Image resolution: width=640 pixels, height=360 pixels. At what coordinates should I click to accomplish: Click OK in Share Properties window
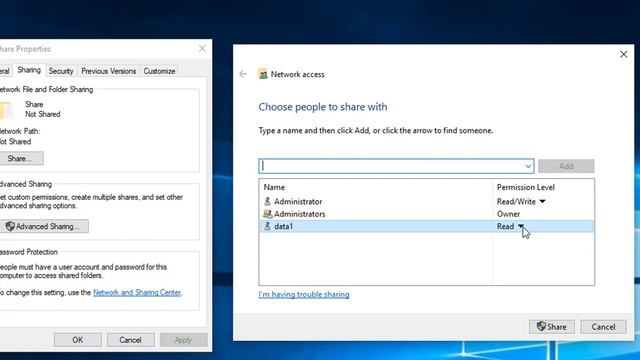(78, 340)
